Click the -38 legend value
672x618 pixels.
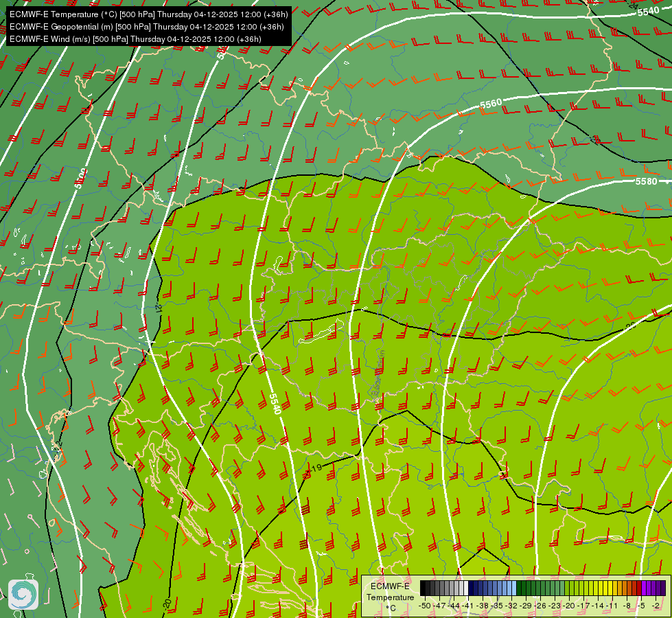coord(482,606)
